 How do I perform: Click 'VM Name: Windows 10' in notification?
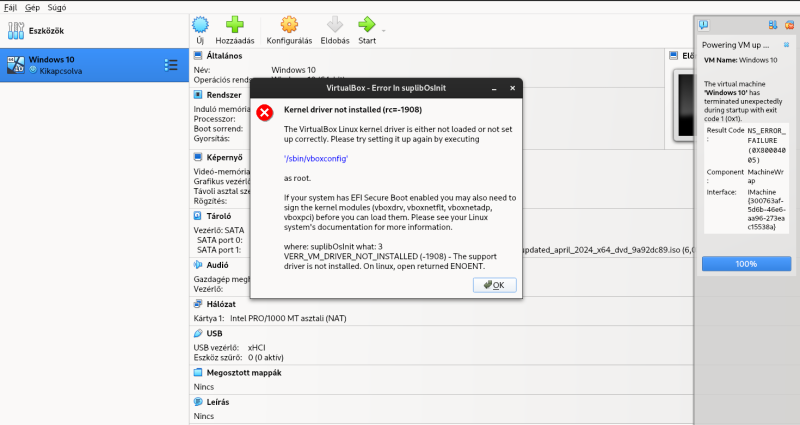[x=741, y=60]
